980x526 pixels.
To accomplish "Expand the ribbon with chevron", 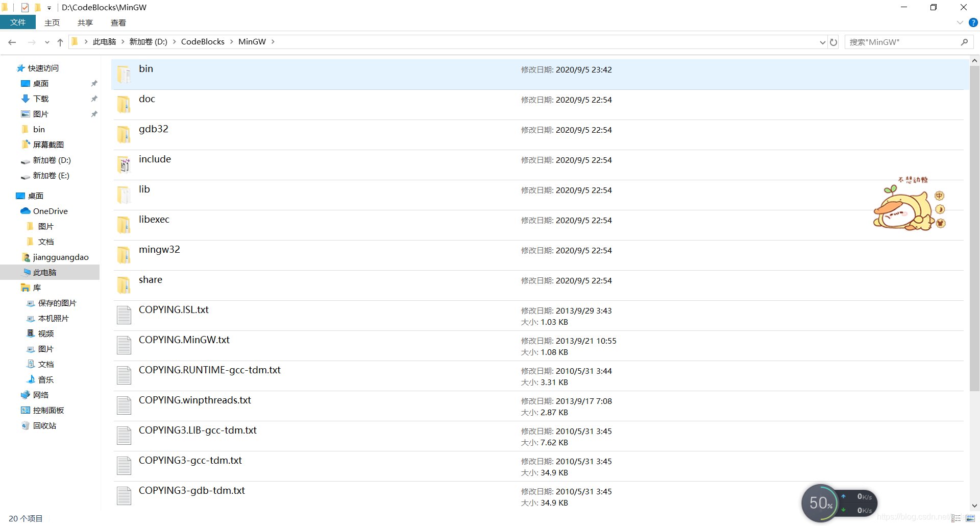I will [960, 22].
